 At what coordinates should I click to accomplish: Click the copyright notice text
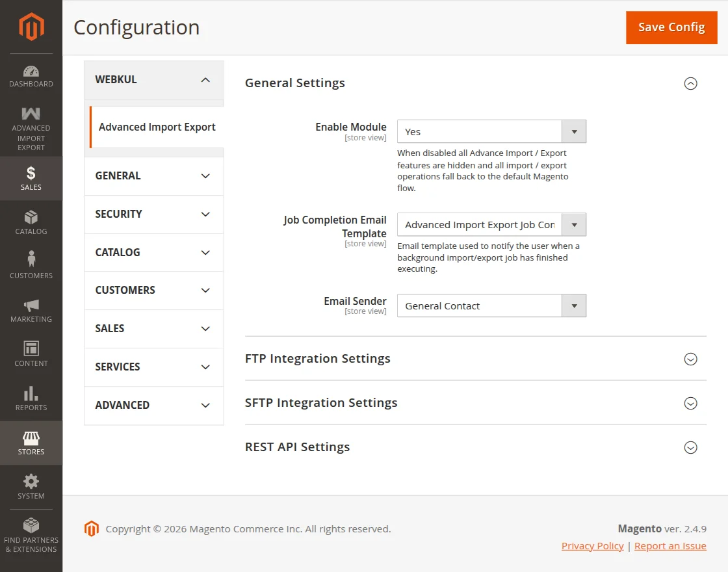coord(248,529)
